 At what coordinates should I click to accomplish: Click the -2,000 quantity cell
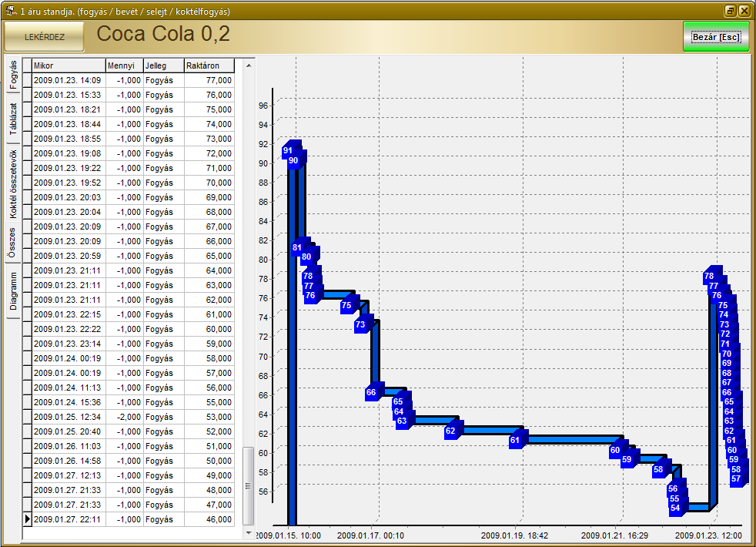coord(124,417)
